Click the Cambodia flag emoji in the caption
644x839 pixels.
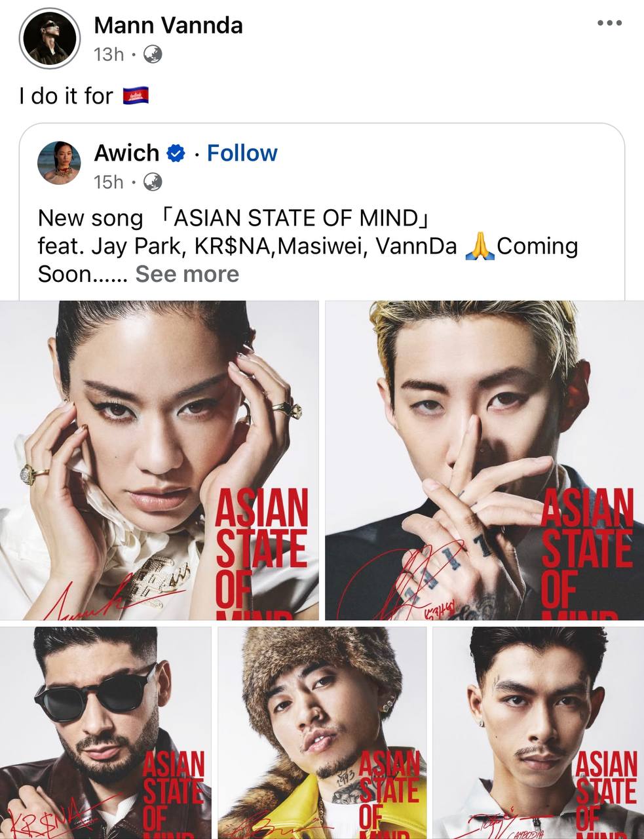pos(136,96)
